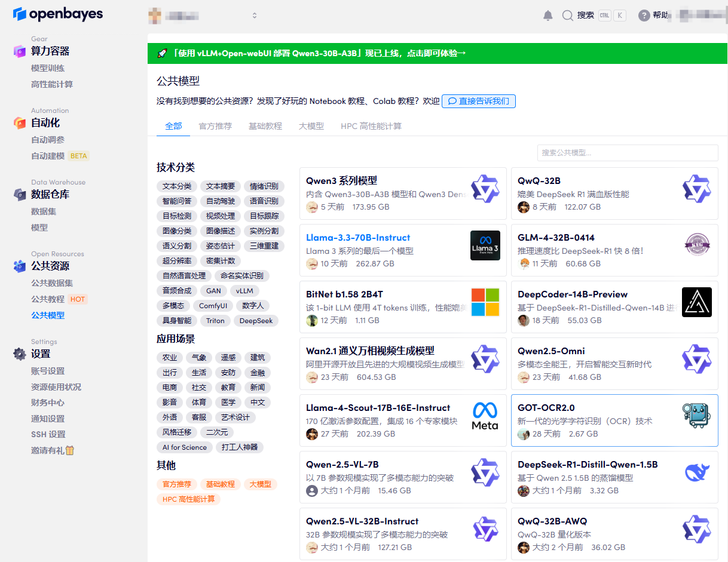Toggle the 打工人神器 tag filter

click(240, 447)
